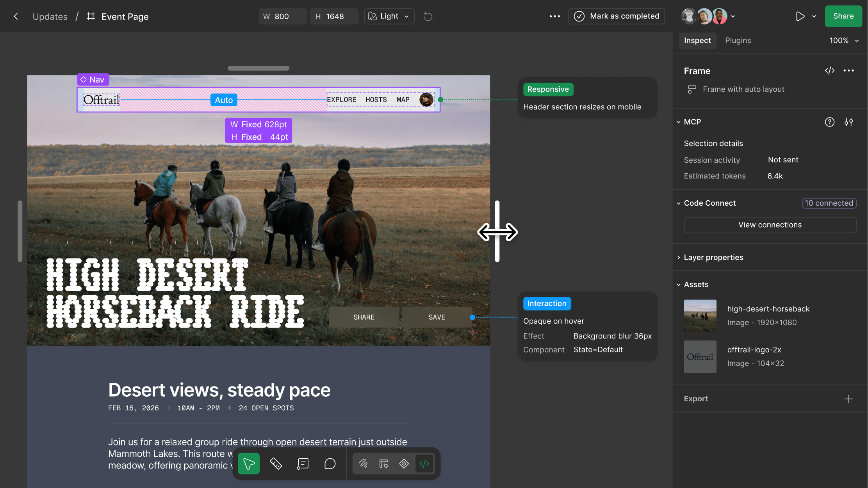
Task: Click the diamond component mode icon in toolbar
Action: [404, 464]
